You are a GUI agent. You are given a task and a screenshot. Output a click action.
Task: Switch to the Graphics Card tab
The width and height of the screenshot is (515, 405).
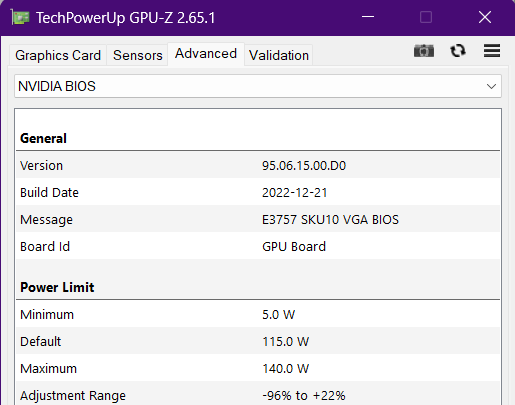click(x=58, y=55)
